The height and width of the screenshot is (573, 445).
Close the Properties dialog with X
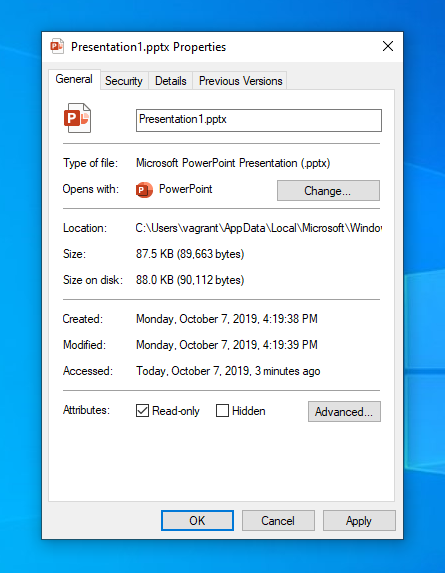388,46
